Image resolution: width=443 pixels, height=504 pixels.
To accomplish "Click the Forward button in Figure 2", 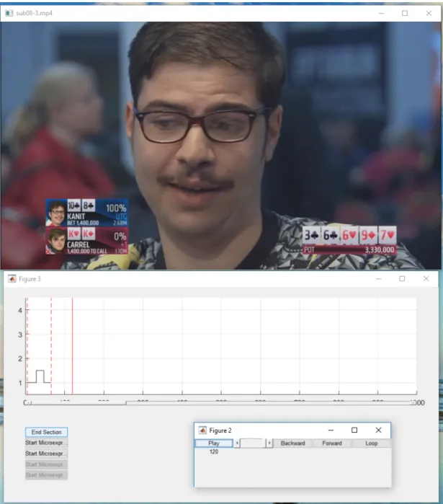I will click(x=332, y=443).
